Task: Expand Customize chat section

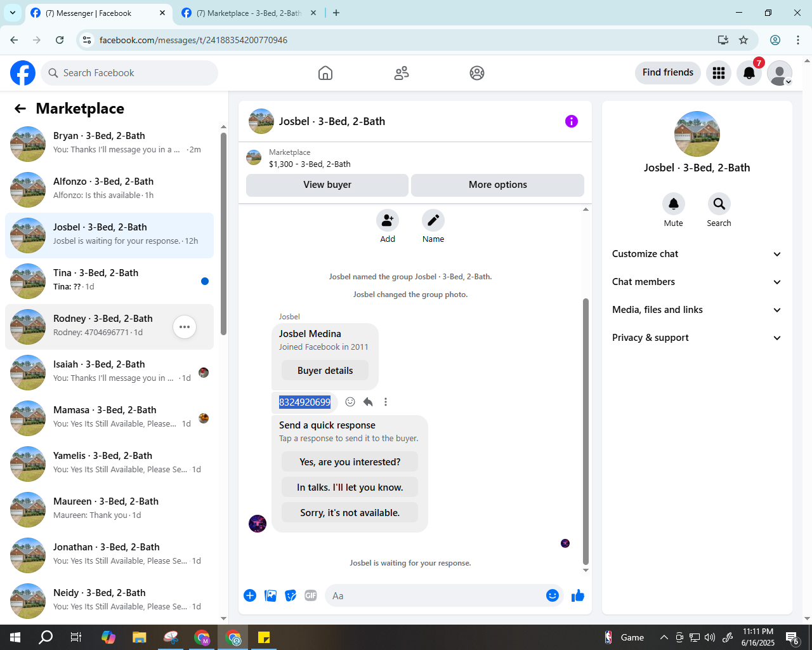Action: (697, 254)
